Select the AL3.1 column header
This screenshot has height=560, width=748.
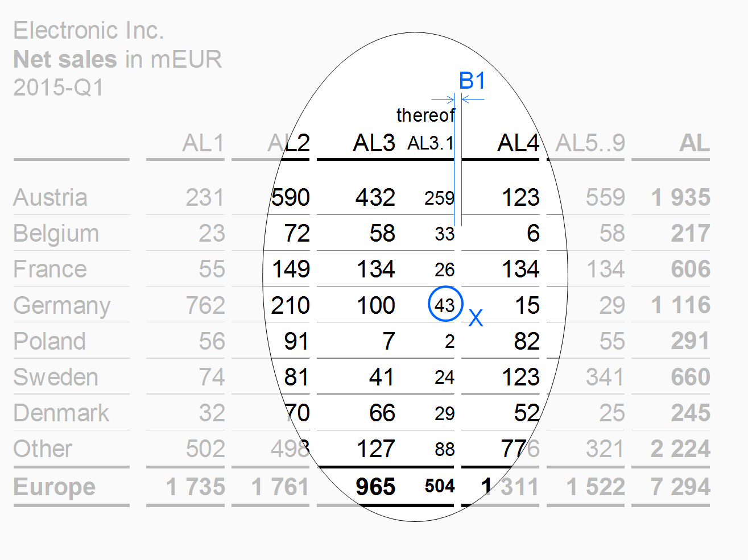[x=431, y=143]
